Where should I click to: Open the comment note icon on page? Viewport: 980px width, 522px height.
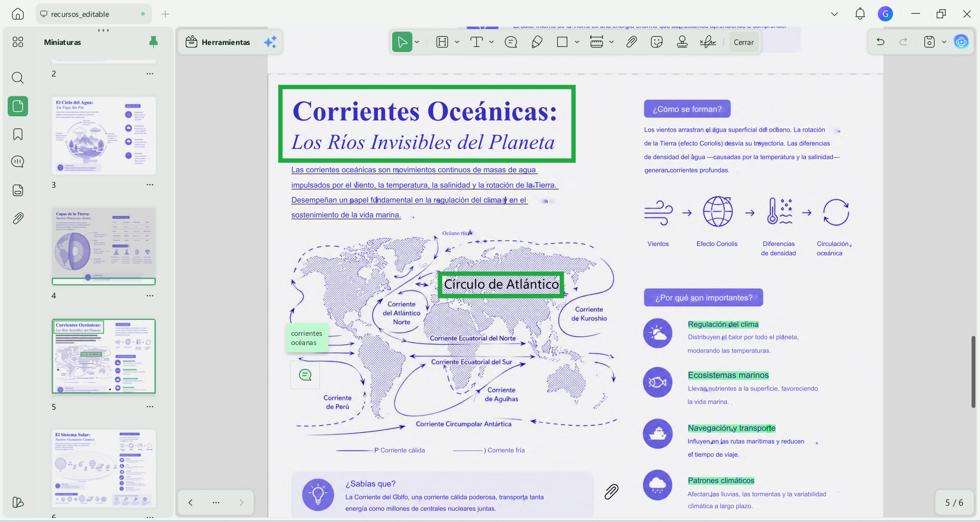tap(305, 375)
